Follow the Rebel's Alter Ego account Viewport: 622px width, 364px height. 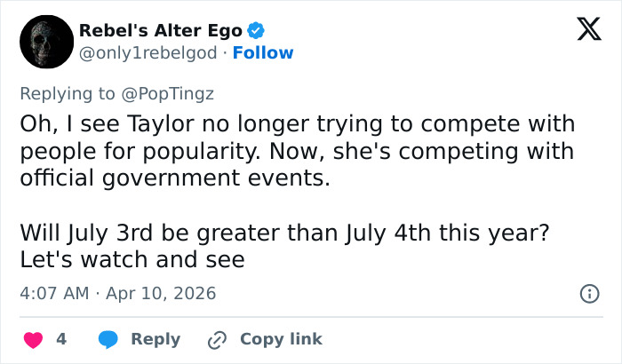(263, 53)
